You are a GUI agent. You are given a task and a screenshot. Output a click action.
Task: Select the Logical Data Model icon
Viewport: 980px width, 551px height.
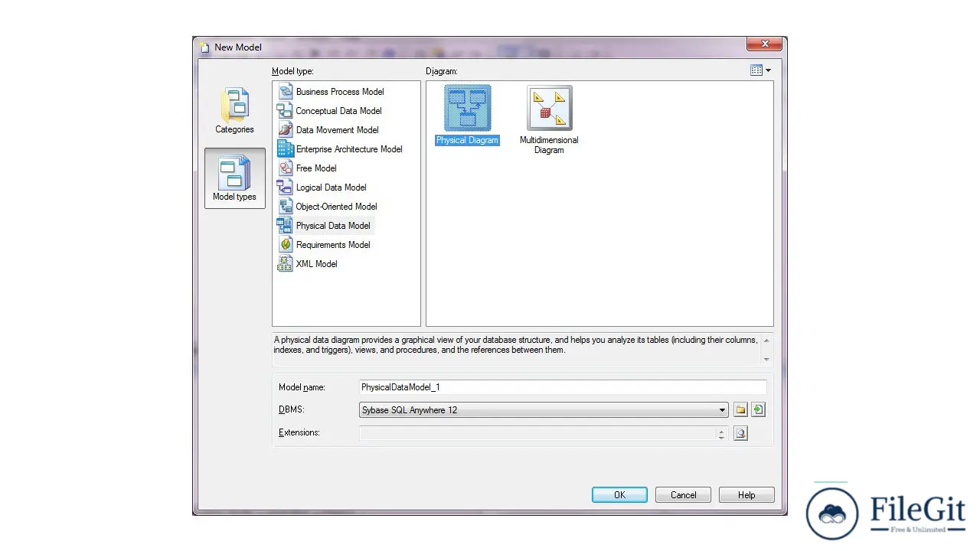click(285, 187)
